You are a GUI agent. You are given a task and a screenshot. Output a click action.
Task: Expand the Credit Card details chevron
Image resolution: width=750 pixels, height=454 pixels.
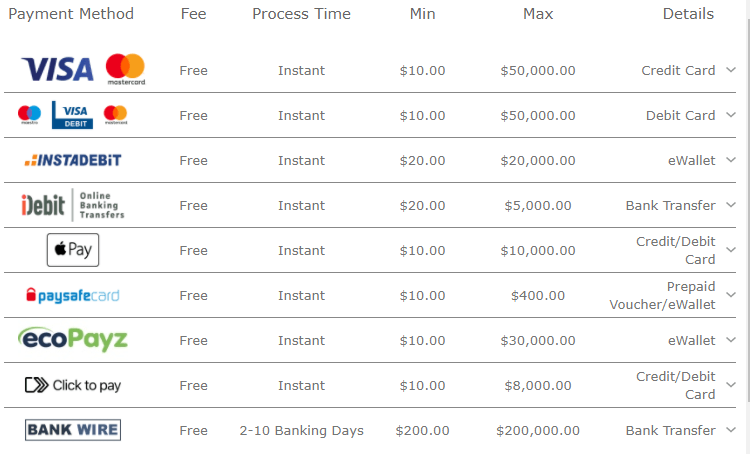tap(730, 70)
